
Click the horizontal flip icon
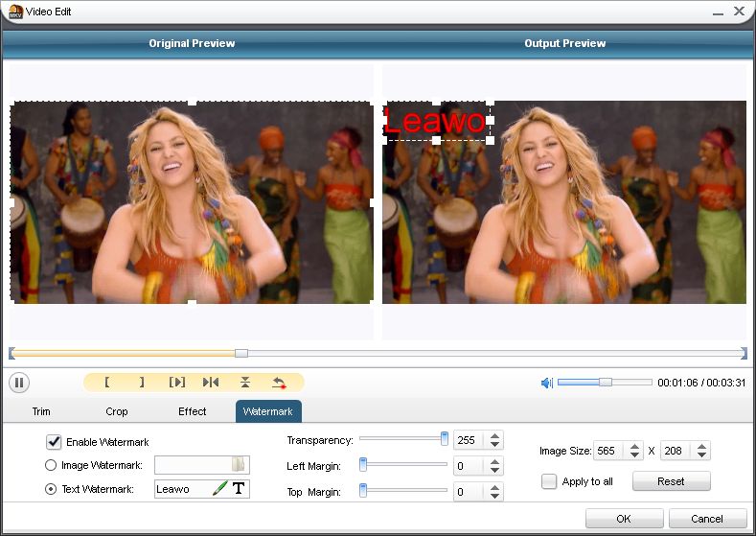(211, 383)
